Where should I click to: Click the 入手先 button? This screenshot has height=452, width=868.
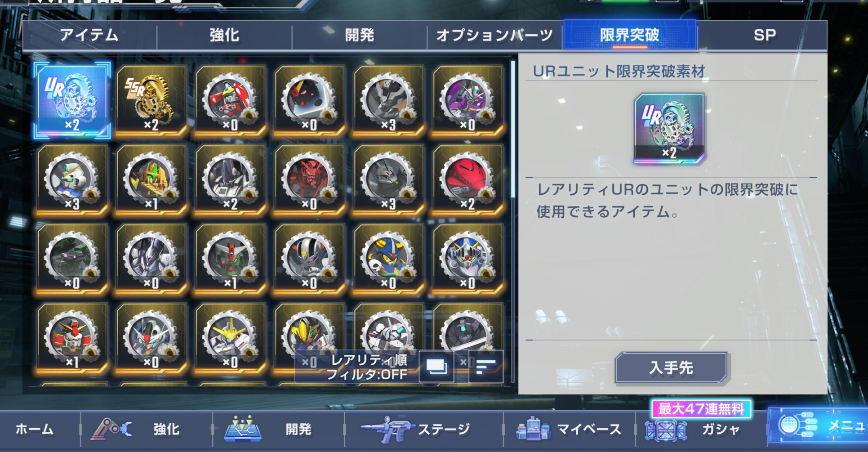point(671,367)
